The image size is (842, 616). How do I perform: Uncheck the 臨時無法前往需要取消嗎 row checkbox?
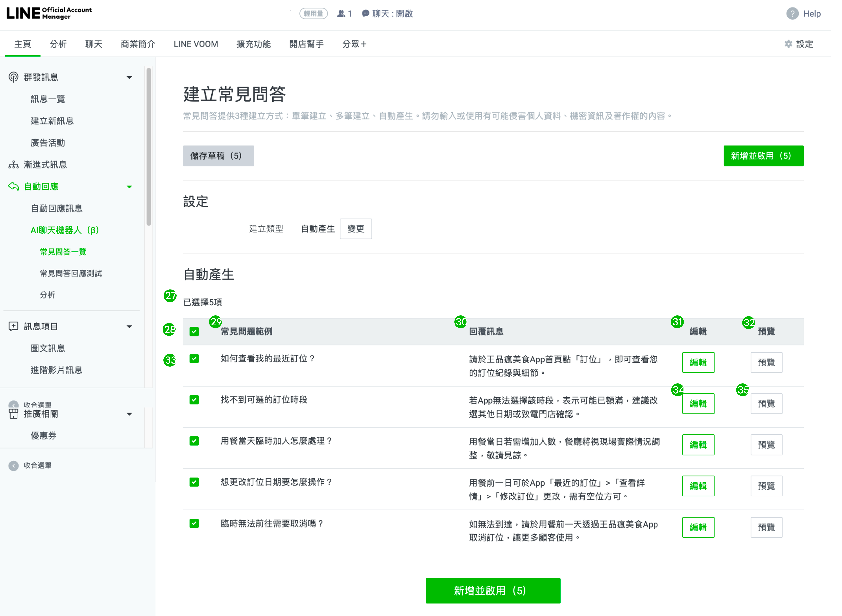click(x=194, y=524)
